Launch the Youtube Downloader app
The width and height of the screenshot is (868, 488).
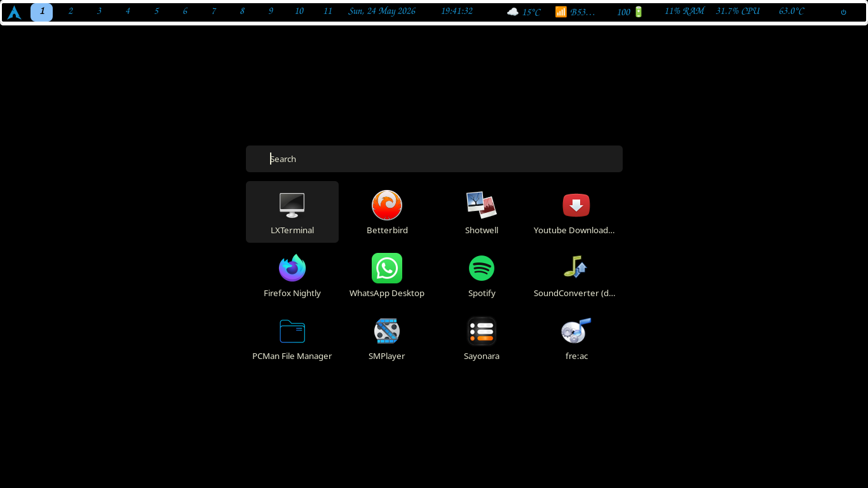(576, 205)
